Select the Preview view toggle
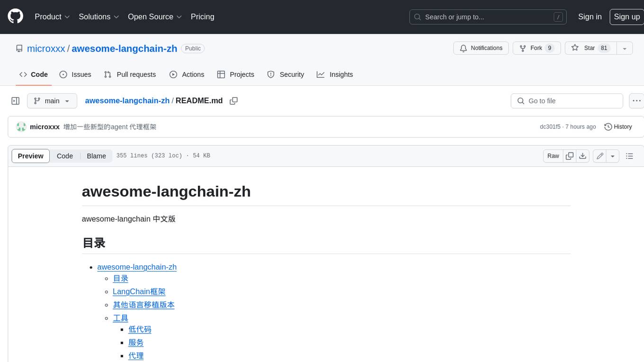This screenshot has width=644, height=362. coord(31,156)
